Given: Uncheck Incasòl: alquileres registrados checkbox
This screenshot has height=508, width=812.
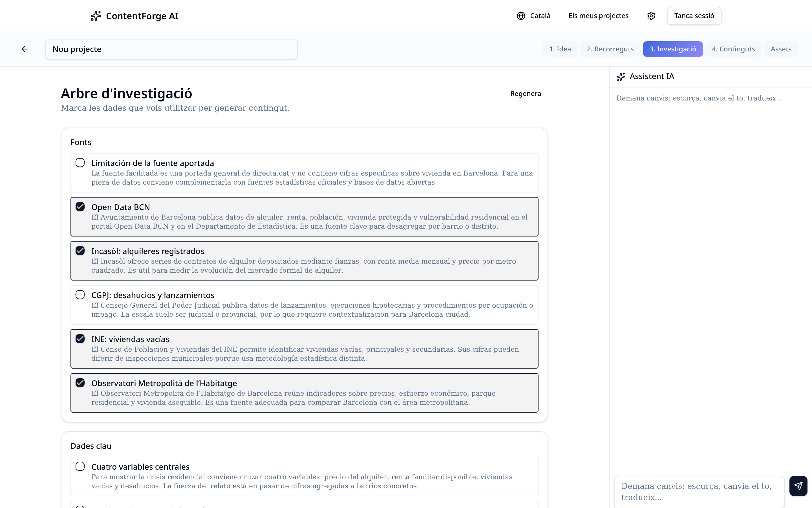Looking at the screenshot, I should coord(80,251).
